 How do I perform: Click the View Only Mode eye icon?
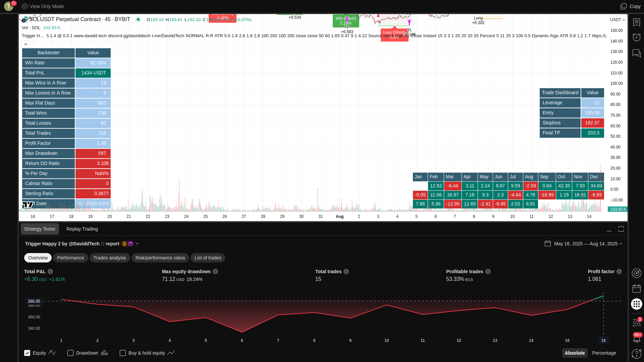24,6
